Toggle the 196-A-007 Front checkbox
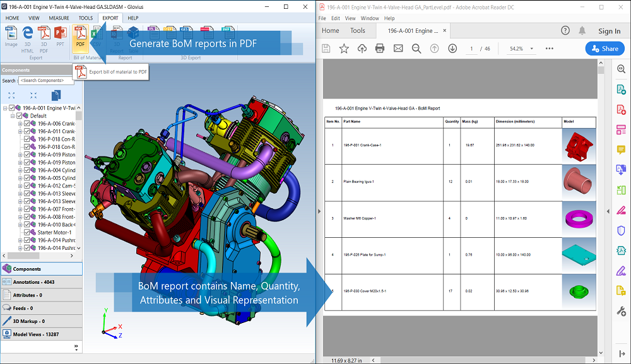 pyautogui.click(x=27, y=209)
